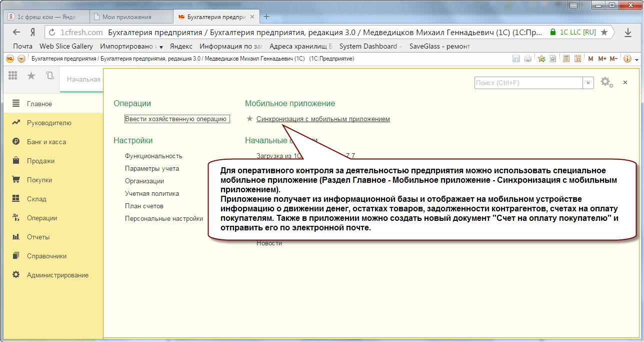The image size is (644, 342).
Task: Click the sections grid menu icon
Action: (13, 76)
